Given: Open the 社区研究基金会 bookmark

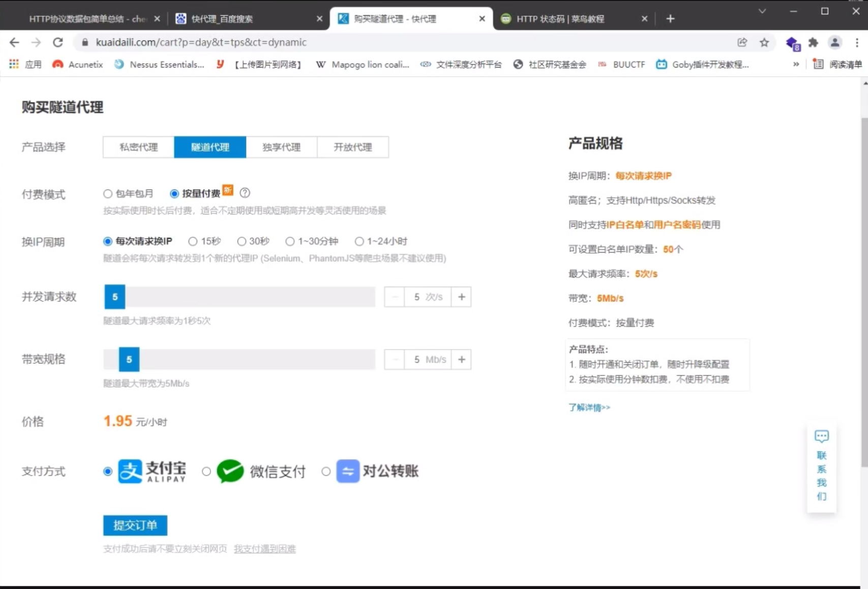Looking at the screenshot, I should (550, 64).
